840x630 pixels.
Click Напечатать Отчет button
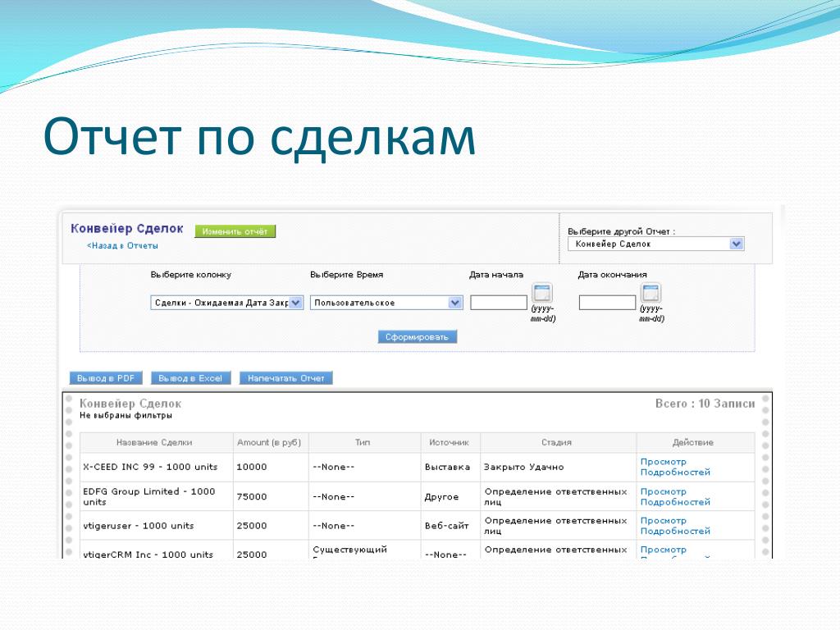pyautogui.click(x=286, y=378)
